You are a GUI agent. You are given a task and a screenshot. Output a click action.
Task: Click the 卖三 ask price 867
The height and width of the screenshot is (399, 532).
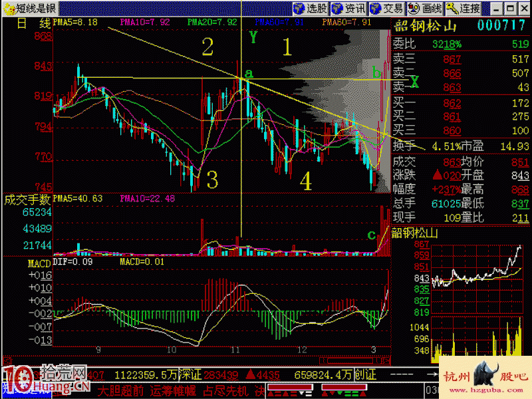[452, 59]
